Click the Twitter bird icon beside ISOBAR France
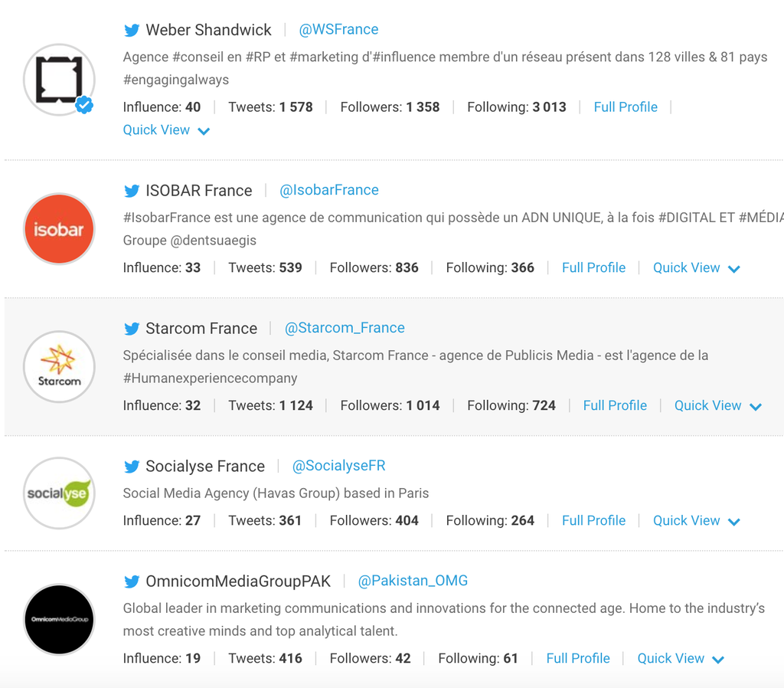Viewport: 784px width, 688px height. [x=132, y=192]
